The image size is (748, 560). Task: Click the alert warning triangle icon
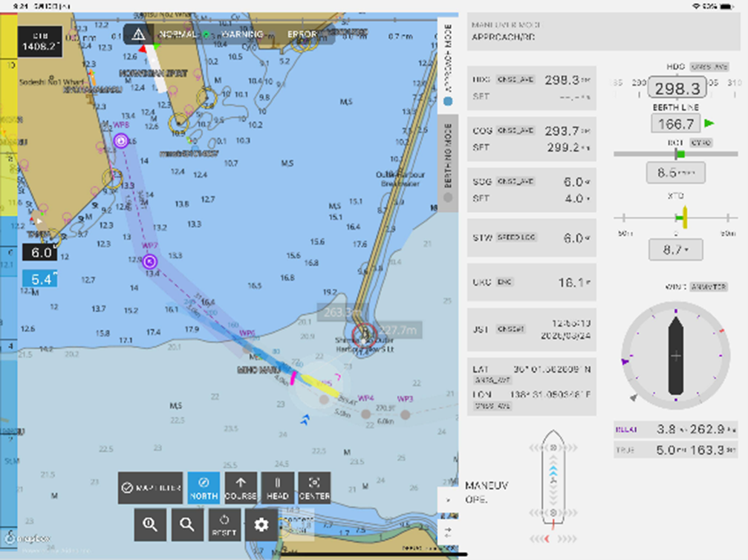tap(138, 34)
